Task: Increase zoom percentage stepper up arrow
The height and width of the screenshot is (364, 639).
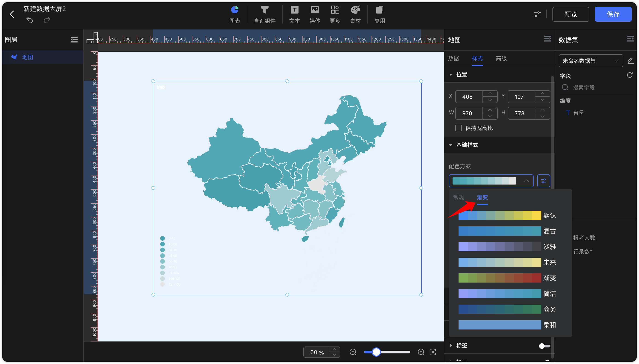Action: [x=334, y=349]
